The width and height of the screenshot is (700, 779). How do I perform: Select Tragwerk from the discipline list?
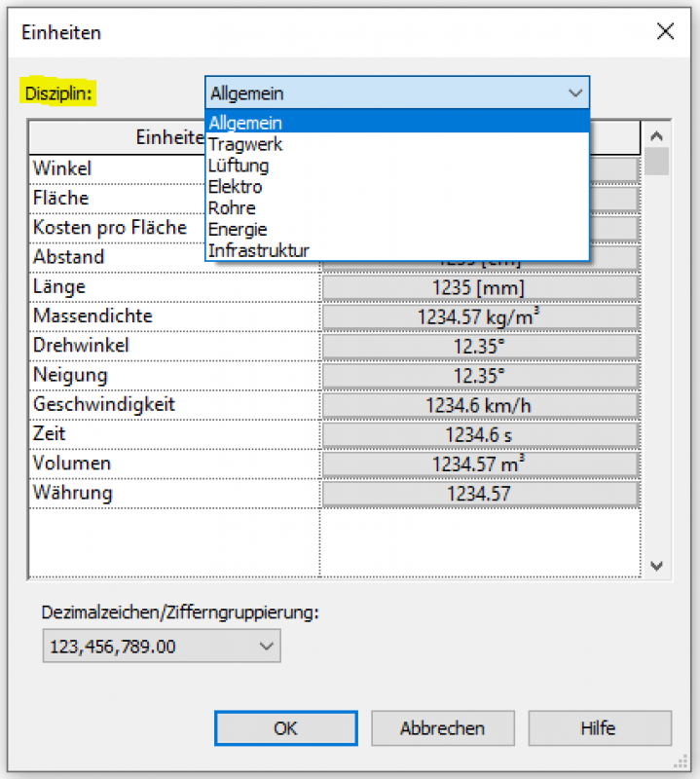[245, 144]
